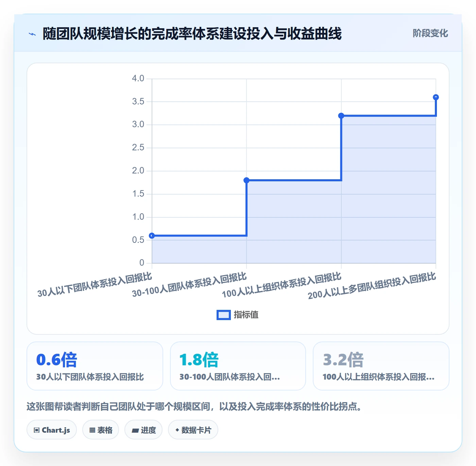Click the axis label 200人以上多团队组织投入回报比
Viewport: 476px width, 466px height.
[x=372, y=286]
